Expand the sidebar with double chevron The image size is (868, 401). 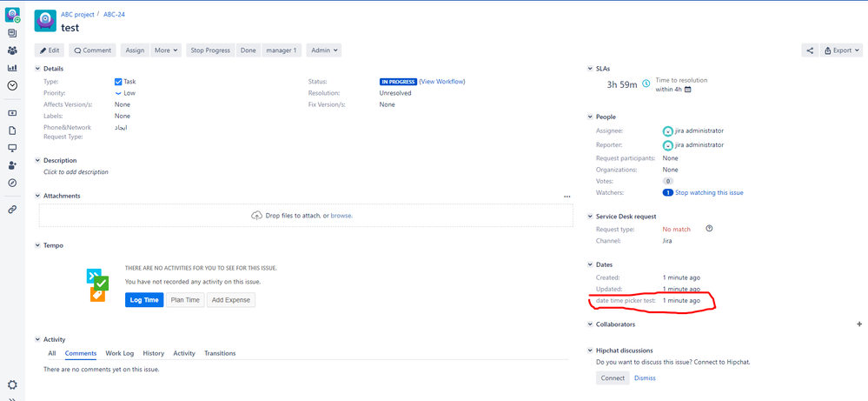12,398
